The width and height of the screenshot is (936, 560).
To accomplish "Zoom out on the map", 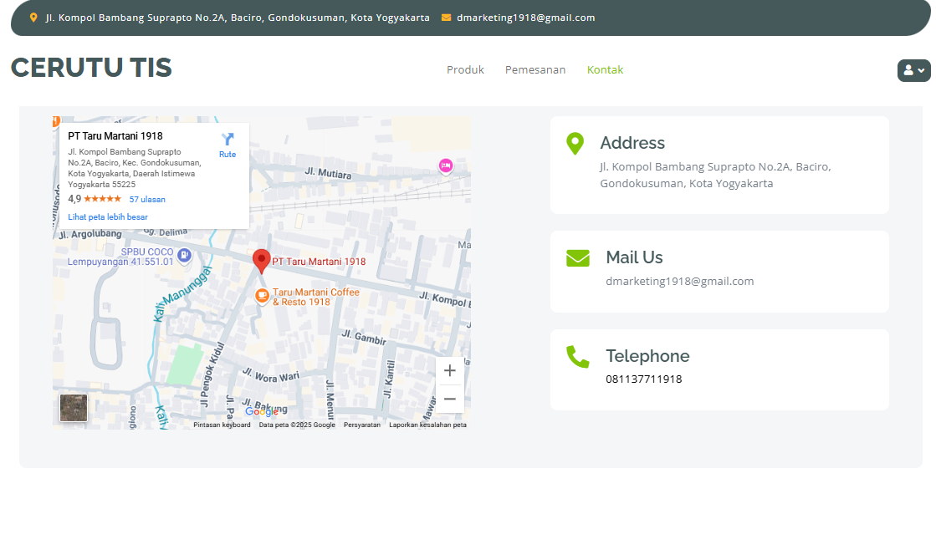I will (449, 400).
